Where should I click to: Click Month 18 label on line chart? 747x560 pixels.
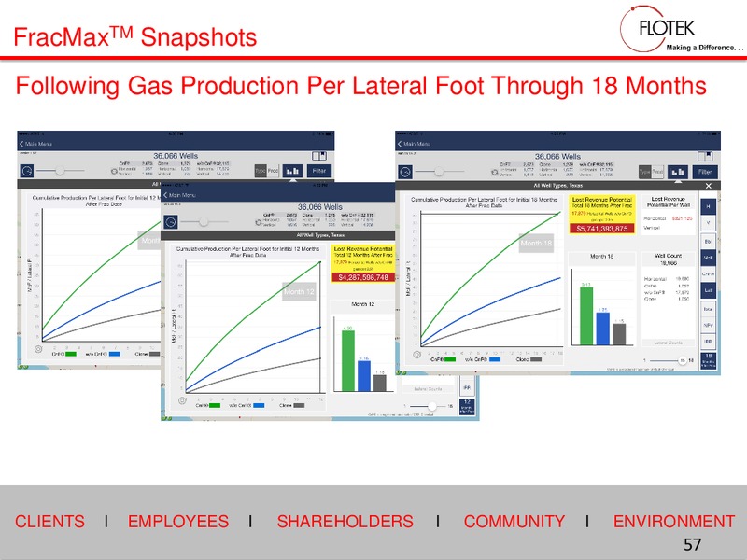tap(536, 243)
